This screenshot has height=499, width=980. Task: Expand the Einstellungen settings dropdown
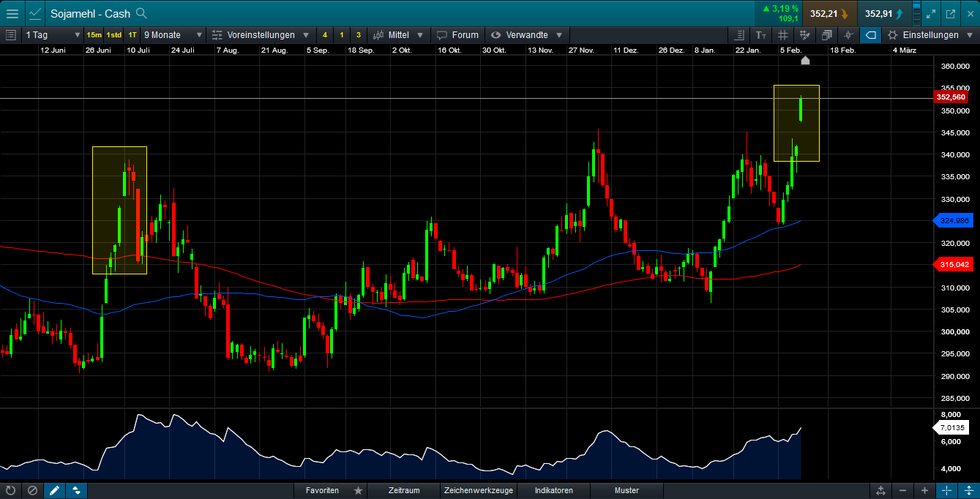(929, 35)
